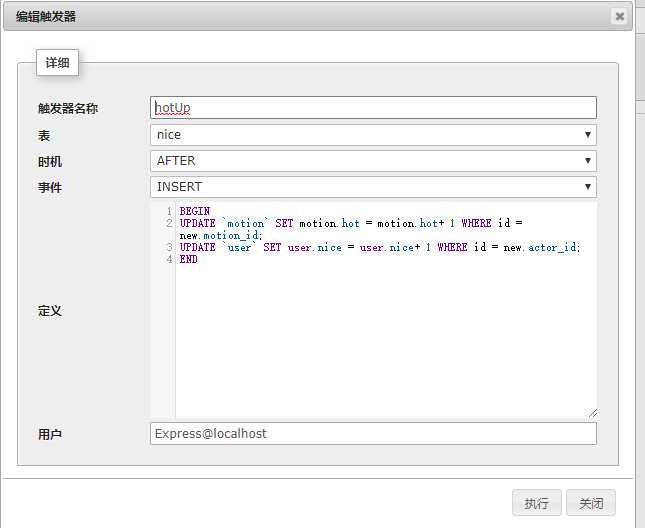Click the 定义 label
The width and height of the screenshot is (645, 528).
coord(50,311)
